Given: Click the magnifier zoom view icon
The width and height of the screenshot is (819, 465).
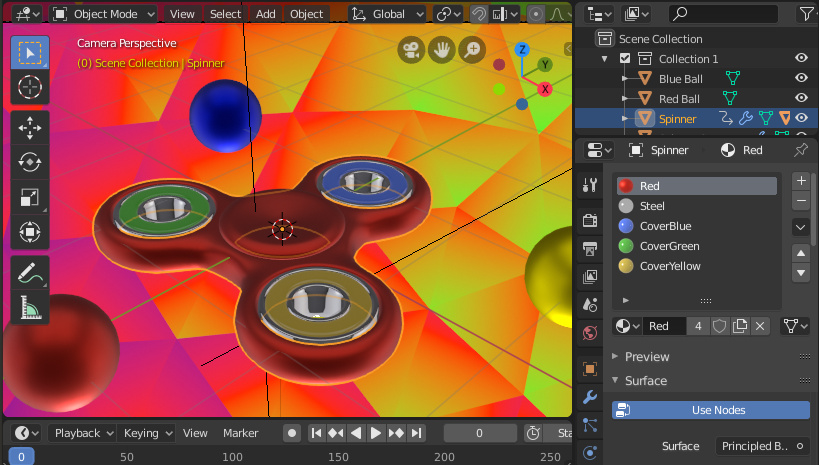Looking at the screenshot, I should pos(472,50).
